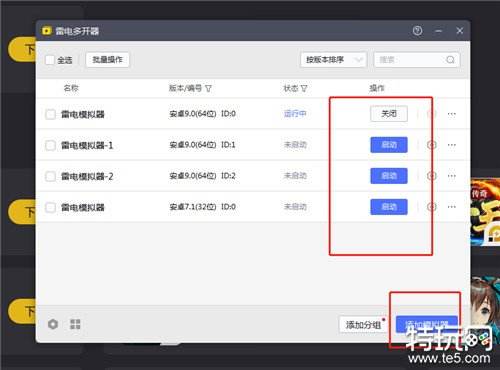Start the 安卓7.1(32位) emulator with 启动
Image resolution: width=500 pixels, height=370 pixels.
[x=389, y=207]
